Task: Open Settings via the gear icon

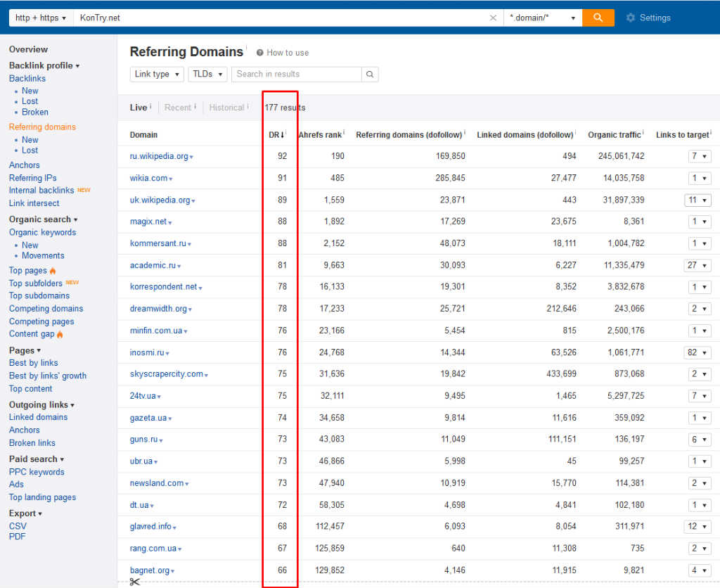Action: pyautogui.click(x=630, y=18)
